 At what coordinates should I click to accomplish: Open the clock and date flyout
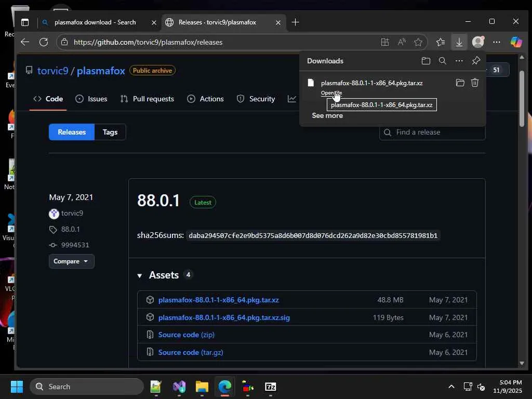pos(508,387)
